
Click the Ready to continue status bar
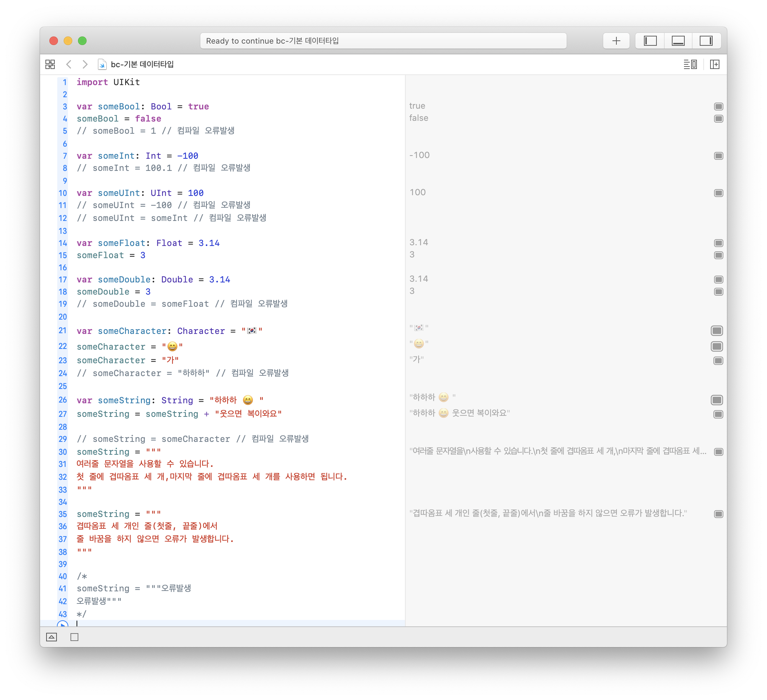click(383, 41)
